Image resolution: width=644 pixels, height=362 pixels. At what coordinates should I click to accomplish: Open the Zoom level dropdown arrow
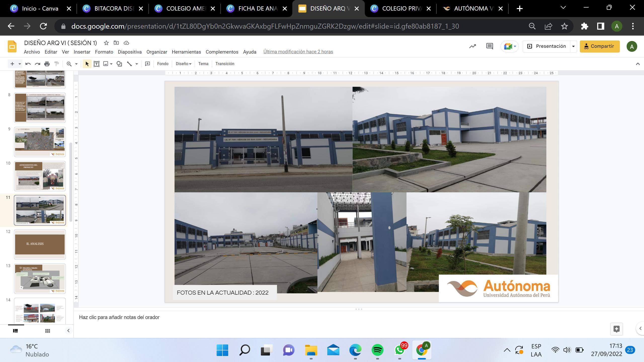pyautogui.click(x=76, y=64)
